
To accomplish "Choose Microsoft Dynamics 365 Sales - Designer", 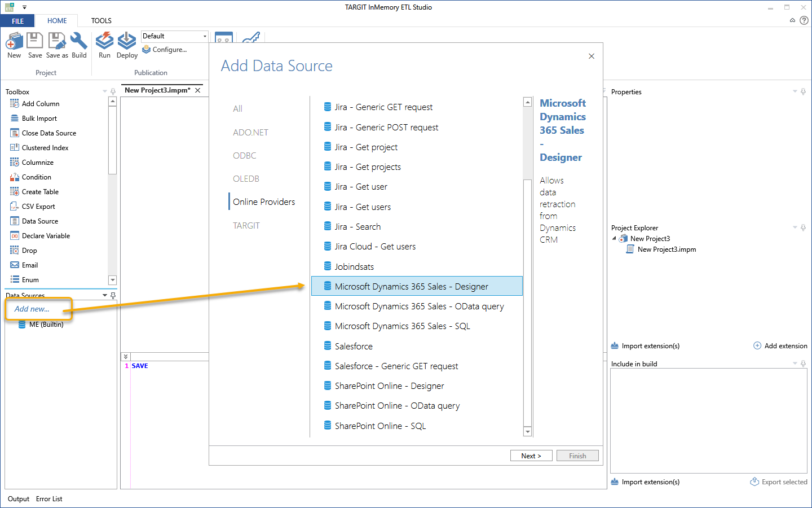I will tap(417, 287).
